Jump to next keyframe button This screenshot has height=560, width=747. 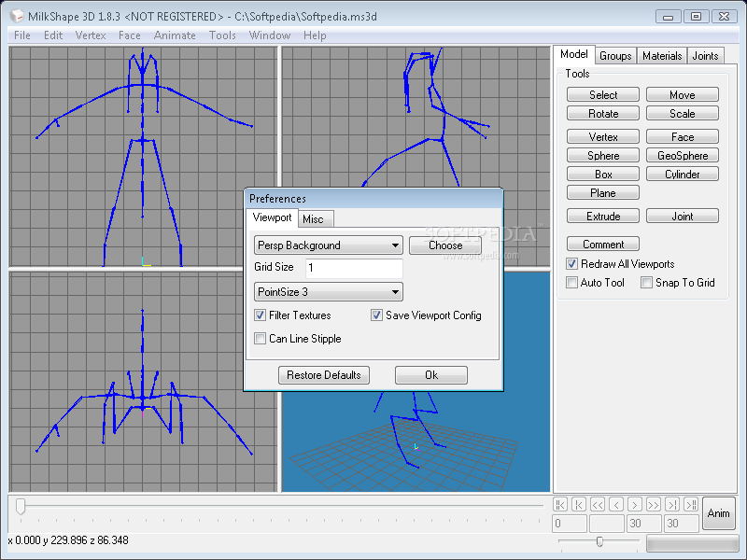[x=672, y=504]
